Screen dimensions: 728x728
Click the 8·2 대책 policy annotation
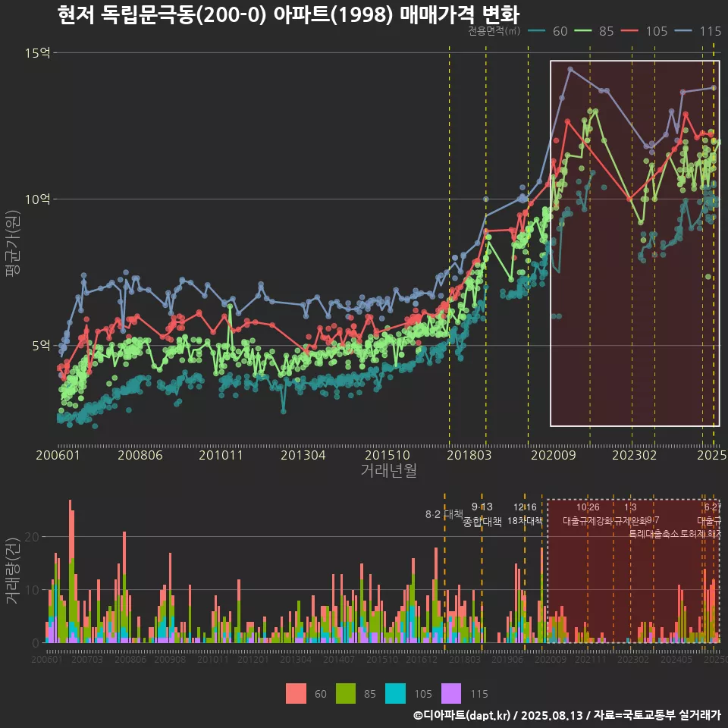[444, 514]
